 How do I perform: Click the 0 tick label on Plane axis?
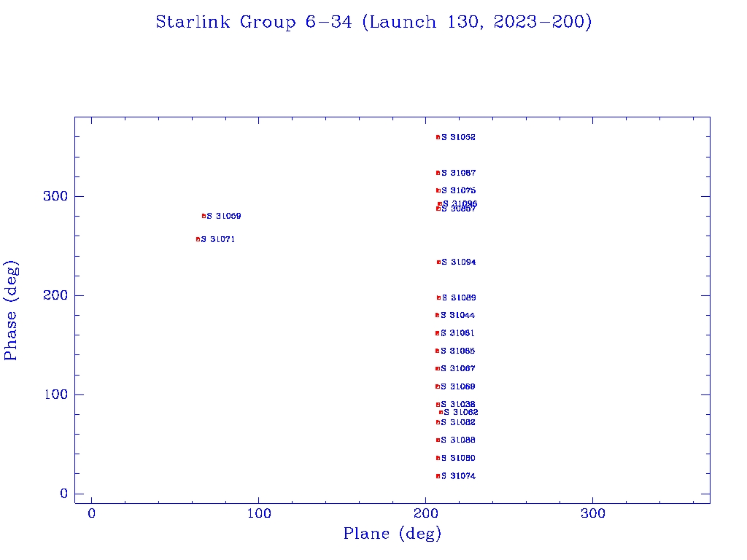[92, 514]
